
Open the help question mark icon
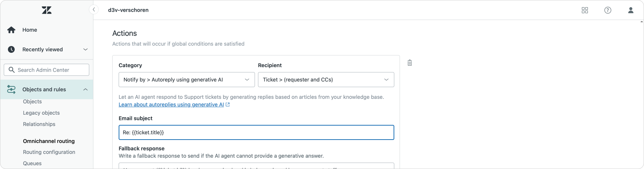coord(608,10)
